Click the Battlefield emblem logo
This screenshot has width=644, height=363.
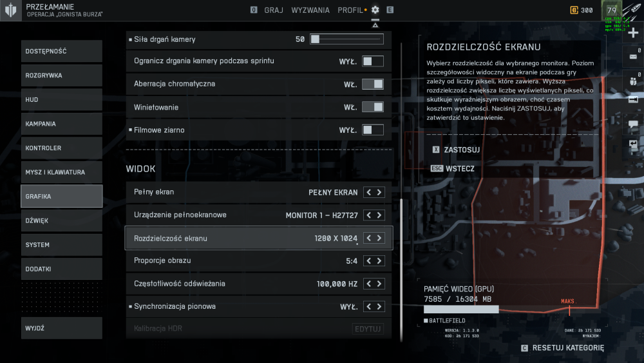tap(11, 10)
